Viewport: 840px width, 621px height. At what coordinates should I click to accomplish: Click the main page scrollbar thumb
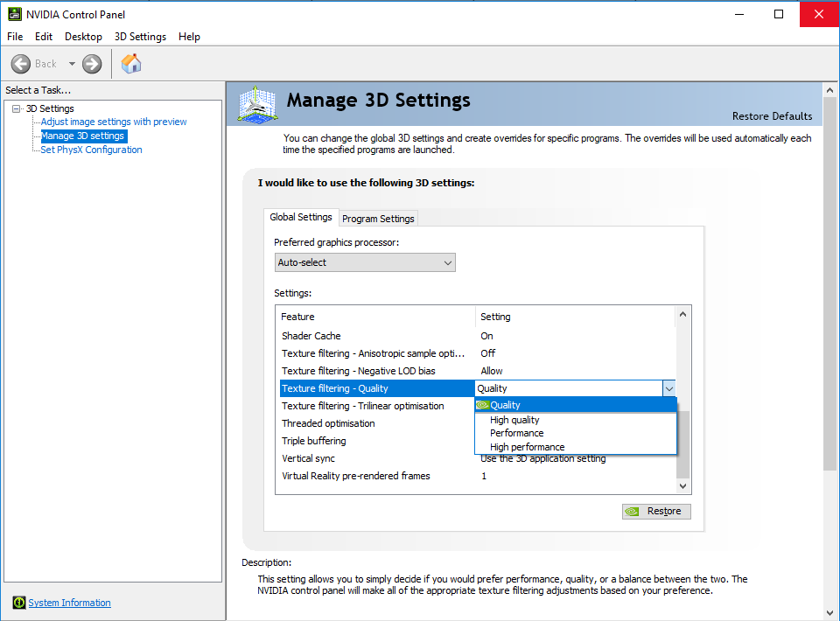coord(829,284)
